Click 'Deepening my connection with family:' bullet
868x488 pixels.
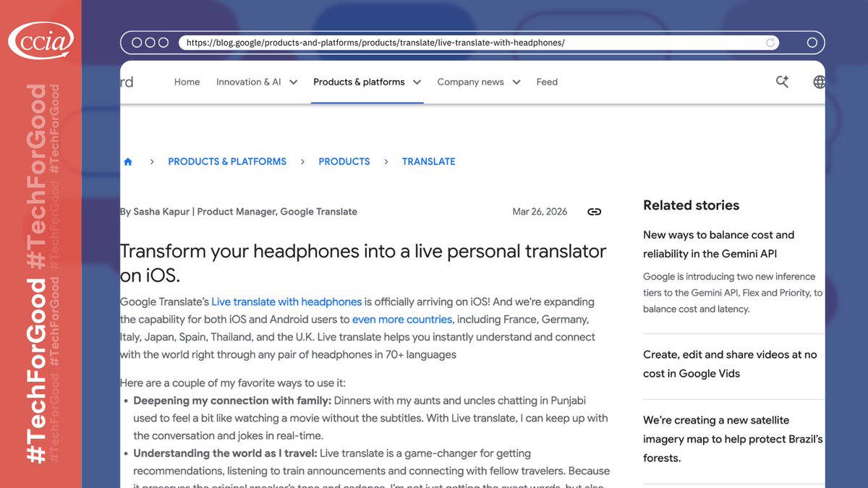click(x=232, y=401)
